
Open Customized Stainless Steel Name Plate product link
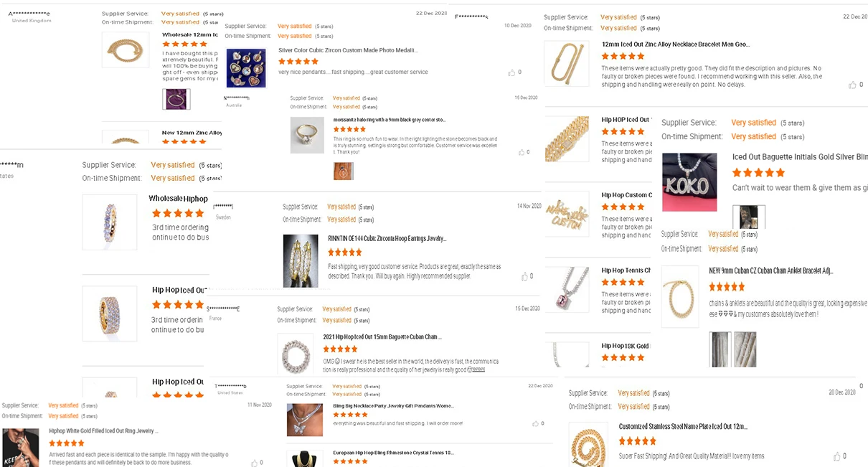(683, 426)
